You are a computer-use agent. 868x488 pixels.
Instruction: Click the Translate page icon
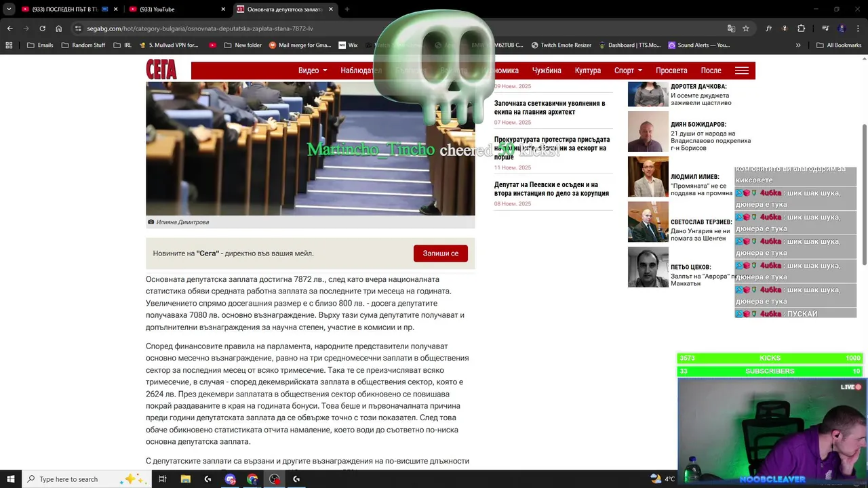coord(731,28)
